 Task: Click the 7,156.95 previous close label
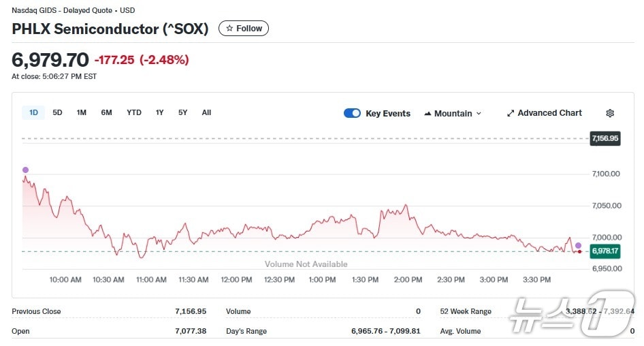[605, 138]
